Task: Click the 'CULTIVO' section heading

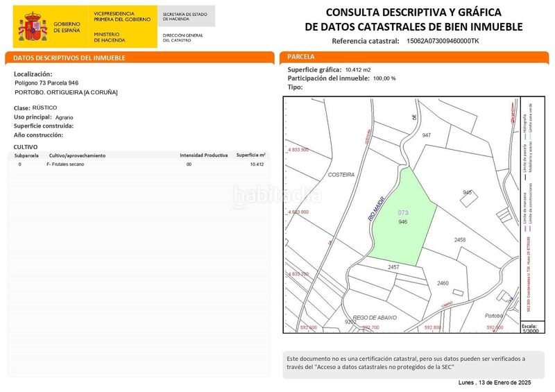Action: [26, 147]
